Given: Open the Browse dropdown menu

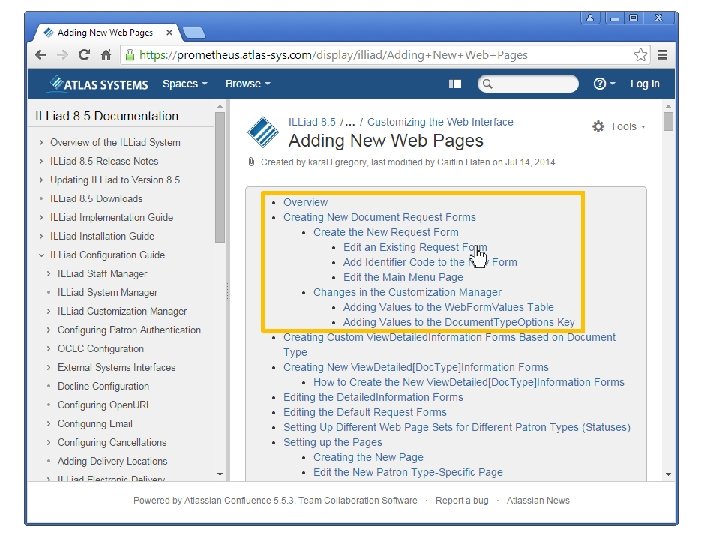Looking at the screenshot, I should point(248,84).
